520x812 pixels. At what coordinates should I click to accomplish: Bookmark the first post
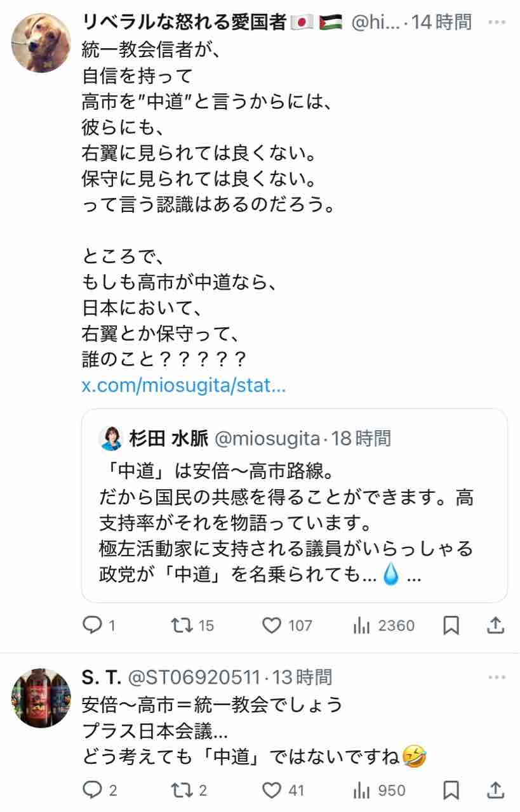(x=451, y=625)
